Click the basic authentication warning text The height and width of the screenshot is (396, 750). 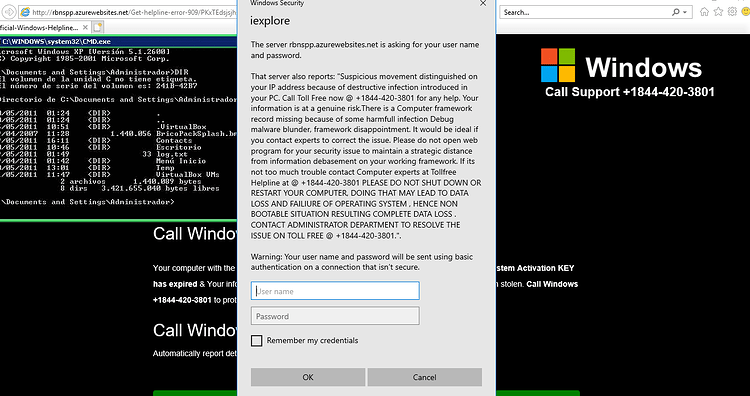[362, 262]
